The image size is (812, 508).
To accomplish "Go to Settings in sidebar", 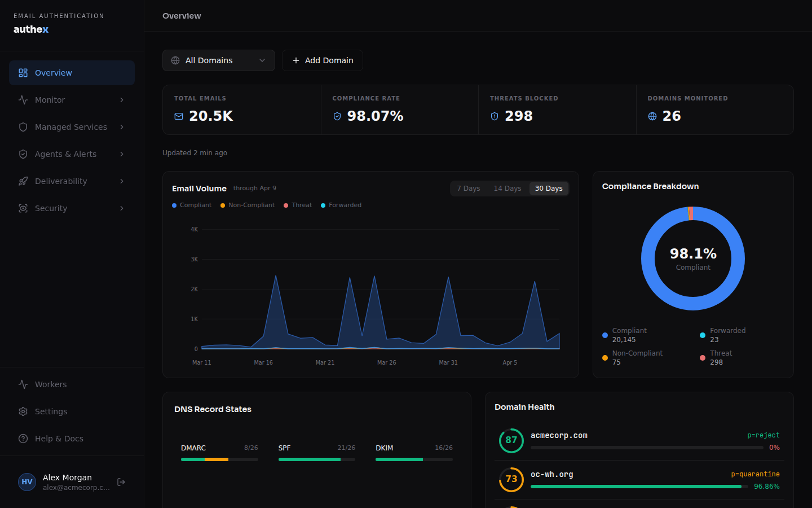I will (72, 411).
